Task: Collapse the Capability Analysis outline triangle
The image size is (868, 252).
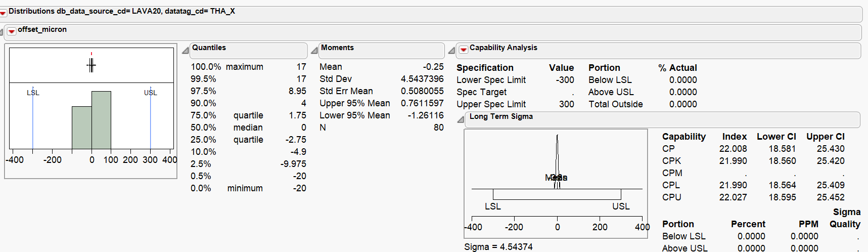Action: point(451,50)
